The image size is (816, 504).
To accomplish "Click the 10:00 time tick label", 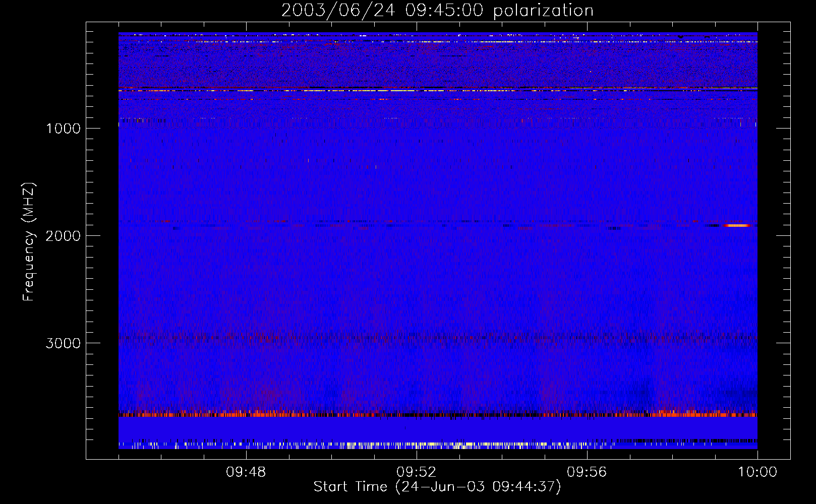I will [757, 472].
